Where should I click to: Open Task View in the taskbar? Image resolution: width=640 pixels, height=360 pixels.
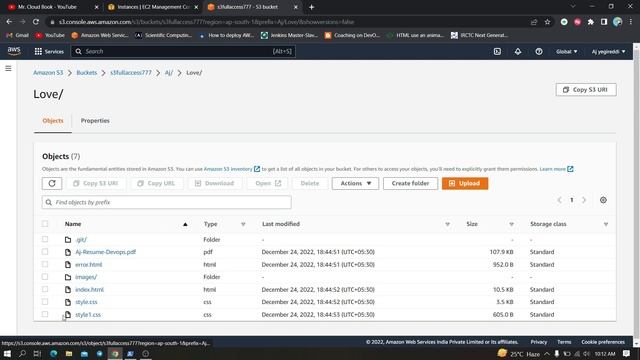pos(37,353)
